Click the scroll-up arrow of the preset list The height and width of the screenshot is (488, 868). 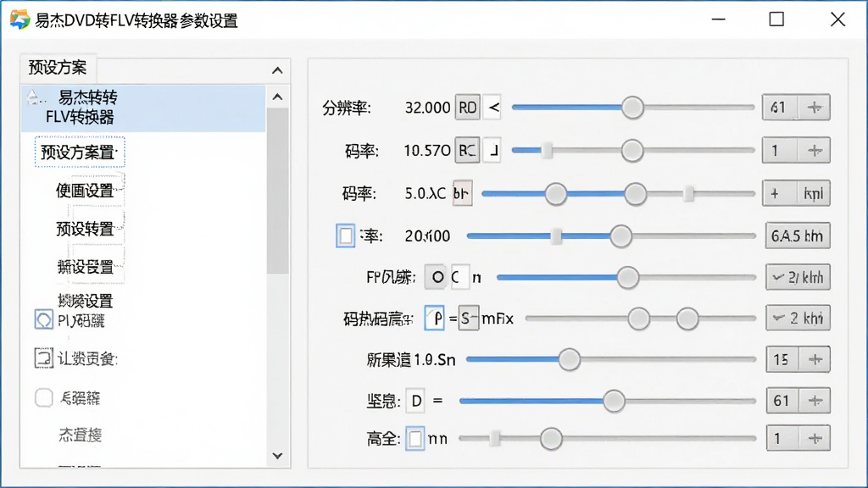coord(278,97)
